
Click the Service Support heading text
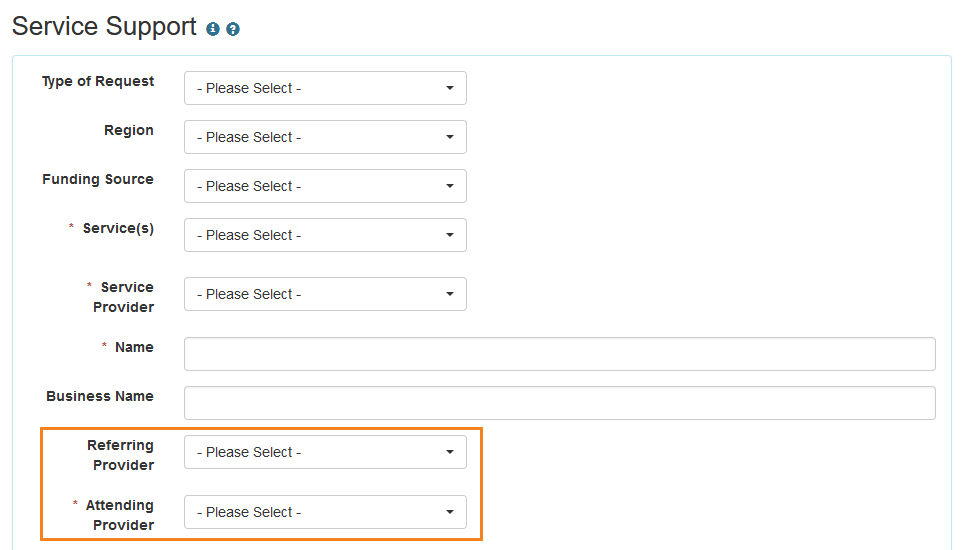click(104, 27)
